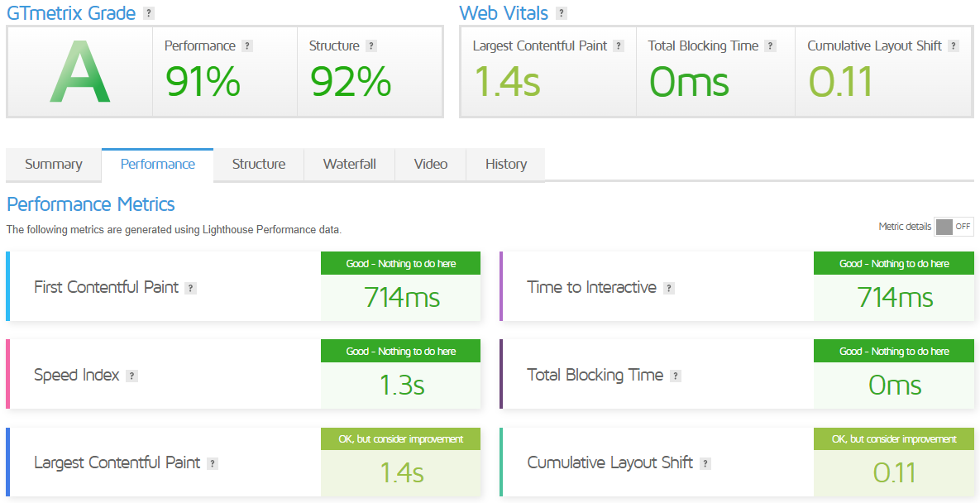Click 'OK, but consider improvement' above 0.11
Screen dimensions: 980x503
[894, 439]
